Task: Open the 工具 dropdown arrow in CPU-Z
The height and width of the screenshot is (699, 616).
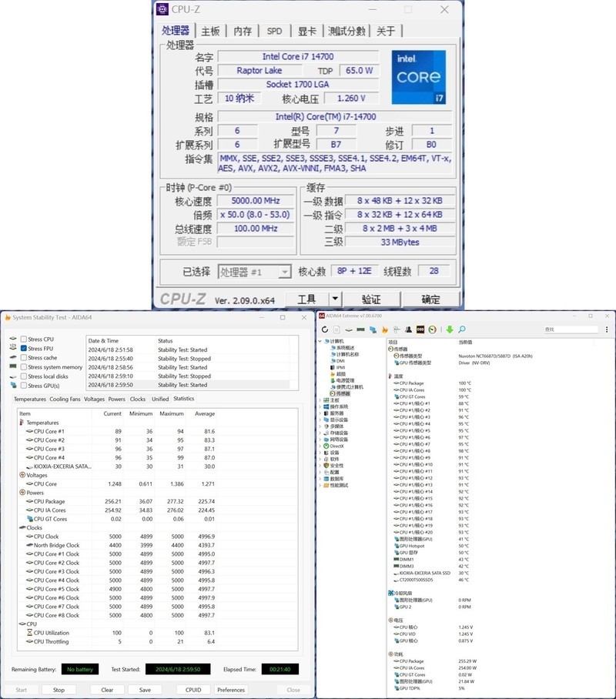Action: (335, 299)
